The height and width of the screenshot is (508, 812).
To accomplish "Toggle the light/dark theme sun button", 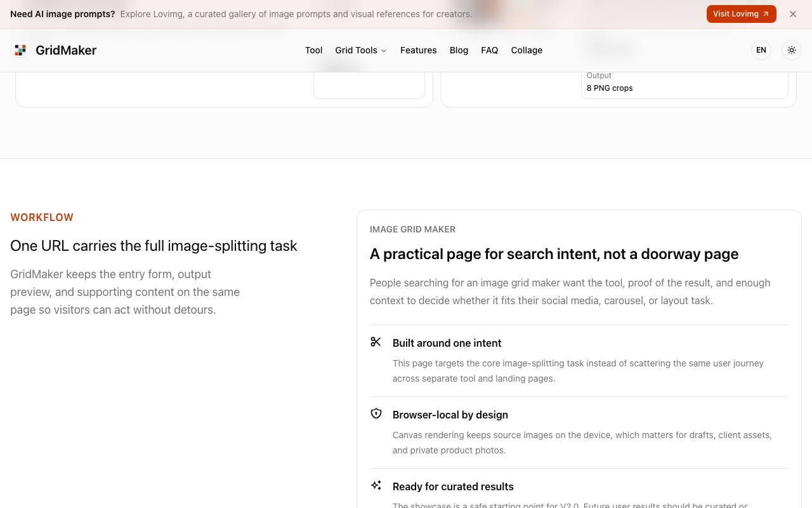I will pos(792,50).
